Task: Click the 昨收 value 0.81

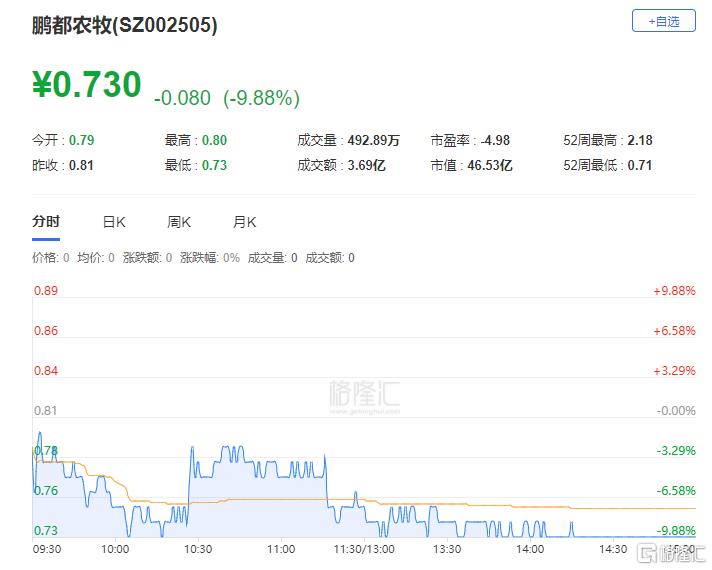Action: (x=81, y=165)
